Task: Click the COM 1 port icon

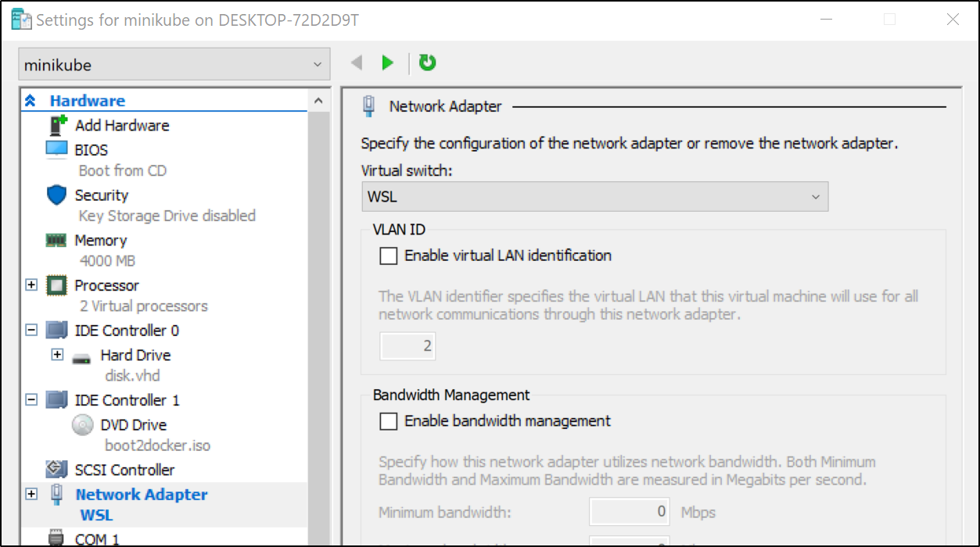Action: 56,538
